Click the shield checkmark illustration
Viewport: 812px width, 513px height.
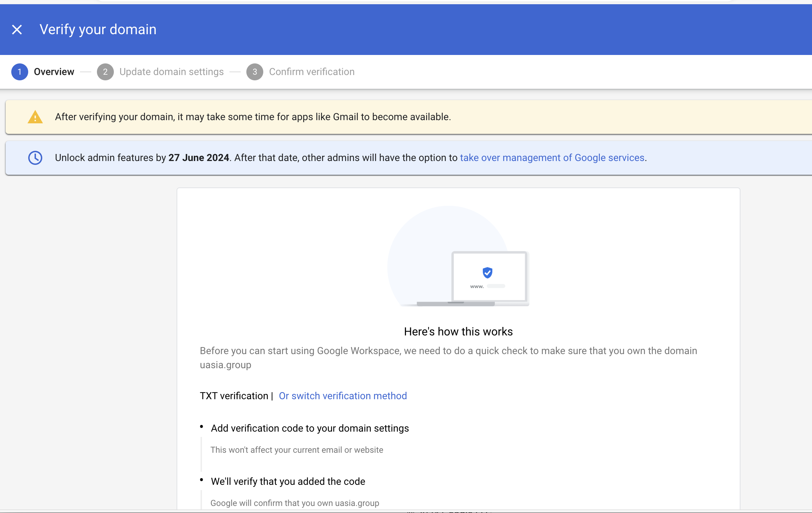coord(487,272)
